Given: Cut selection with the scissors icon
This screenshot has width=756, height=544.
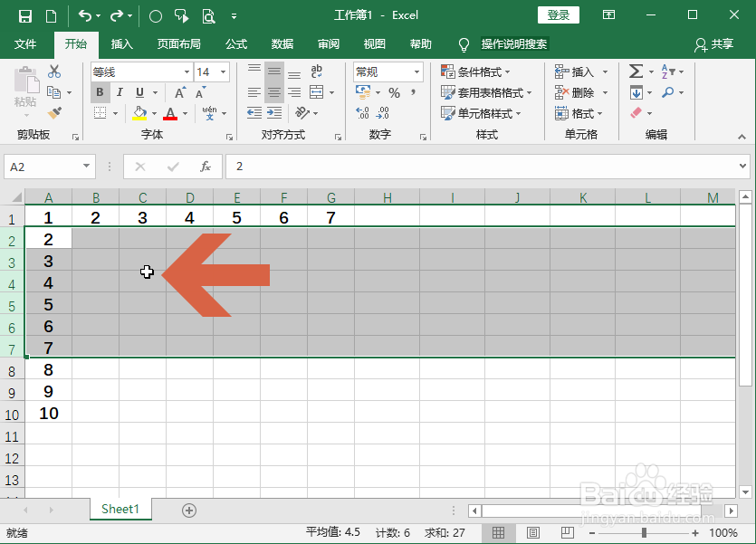Looking at the screenshot, I should (x=54, y=72).
